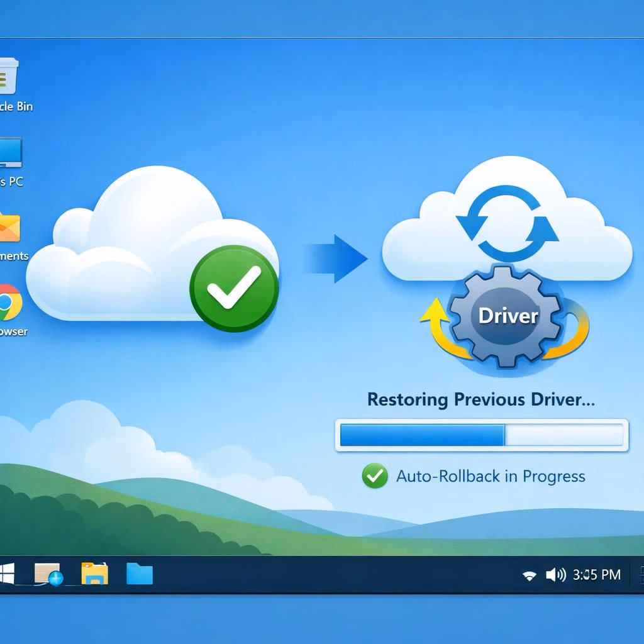Open the taskbar app with globe badge

[48, 574]
